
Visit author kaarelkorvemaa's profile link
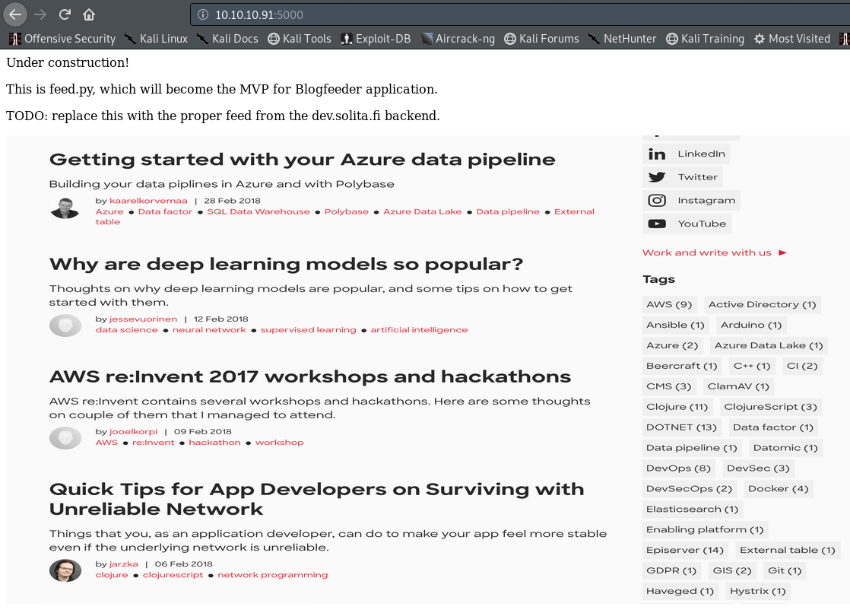coord(148,201)
